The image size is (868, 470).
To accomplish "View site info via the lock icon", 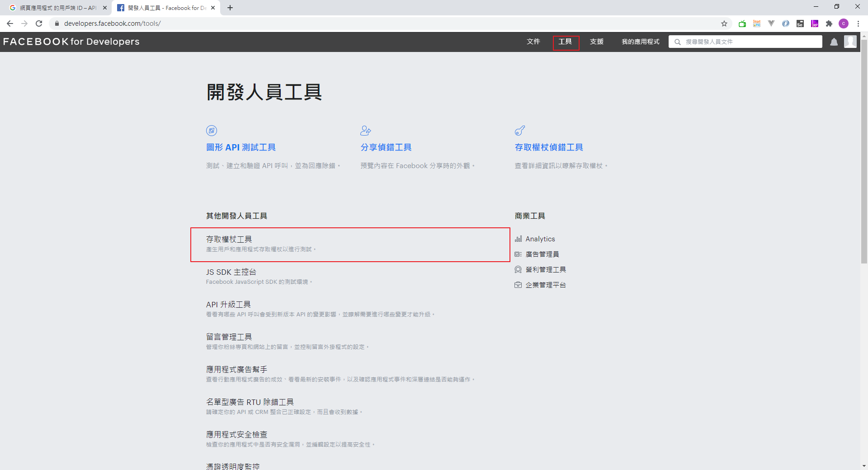I will coord(57,23).
